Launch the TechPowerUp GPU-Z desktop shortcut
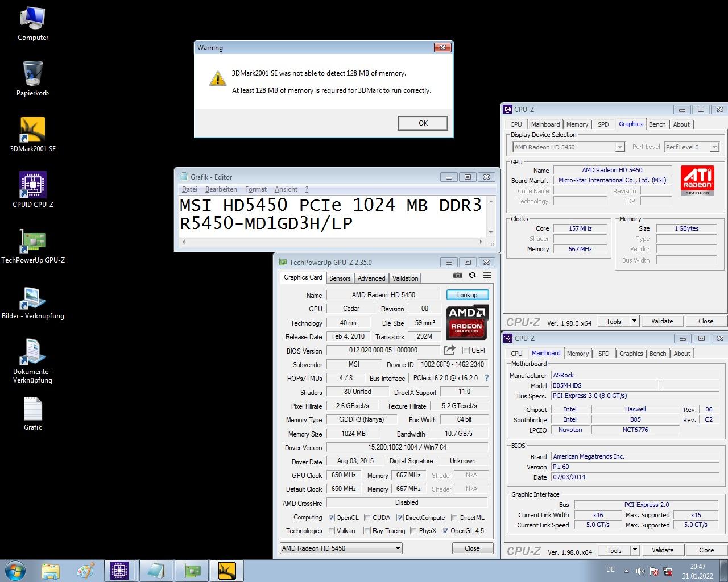Image resolution: width=728 pixels, height=582 pixels. 33,246
